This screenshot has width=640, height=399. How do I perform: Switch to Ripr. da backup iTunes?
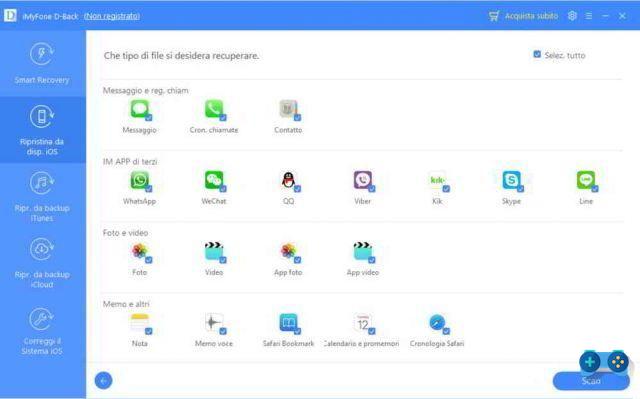click(x=42, y=196)
